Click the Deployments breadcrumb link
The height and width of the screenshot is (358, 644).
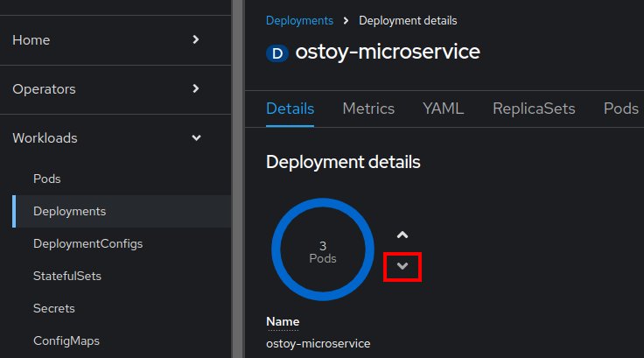299,20
